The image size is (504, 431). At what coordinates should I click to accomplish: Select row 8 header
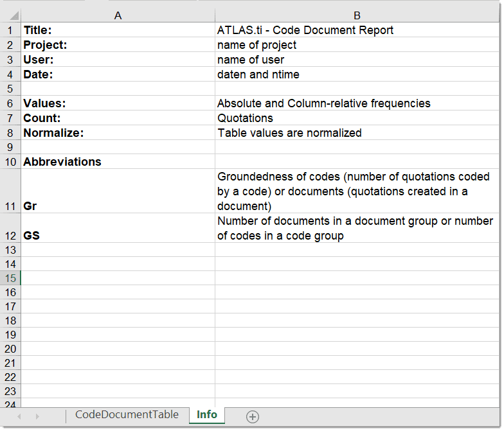tap(10, 132)
